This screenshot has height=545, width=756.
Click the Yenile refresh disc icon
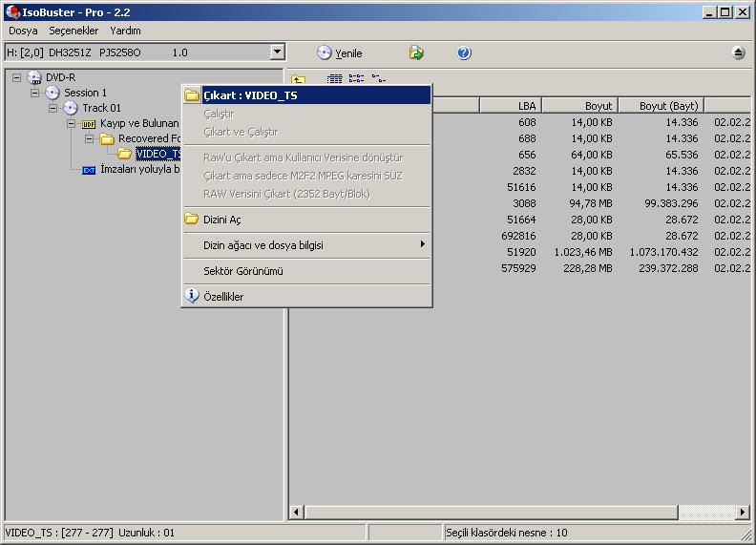325,53
